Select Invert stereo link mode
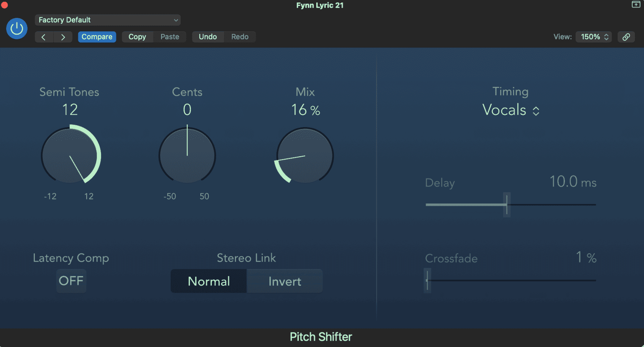 point(285,281)
